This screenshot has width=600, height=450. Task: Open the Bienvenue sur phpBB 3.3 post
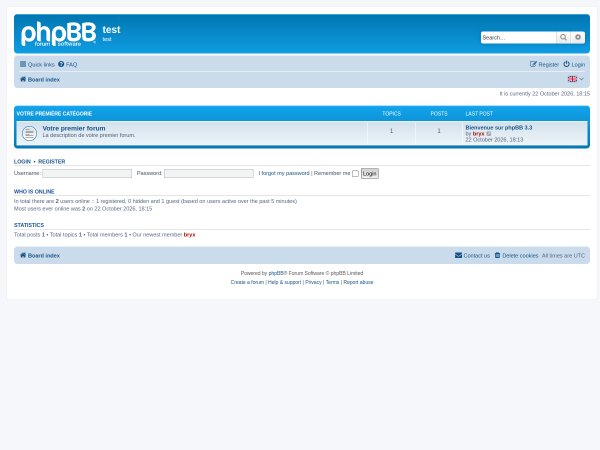[499, 127]
